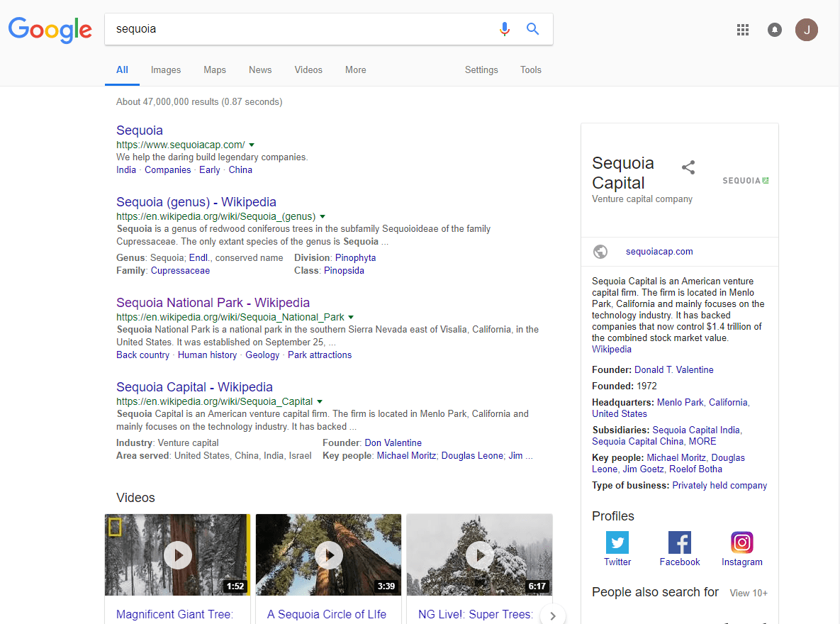Open Sequoia Capital - Wikipedia result
The height and width of the screenshot is (624, 840).
(x=194, y=387)
